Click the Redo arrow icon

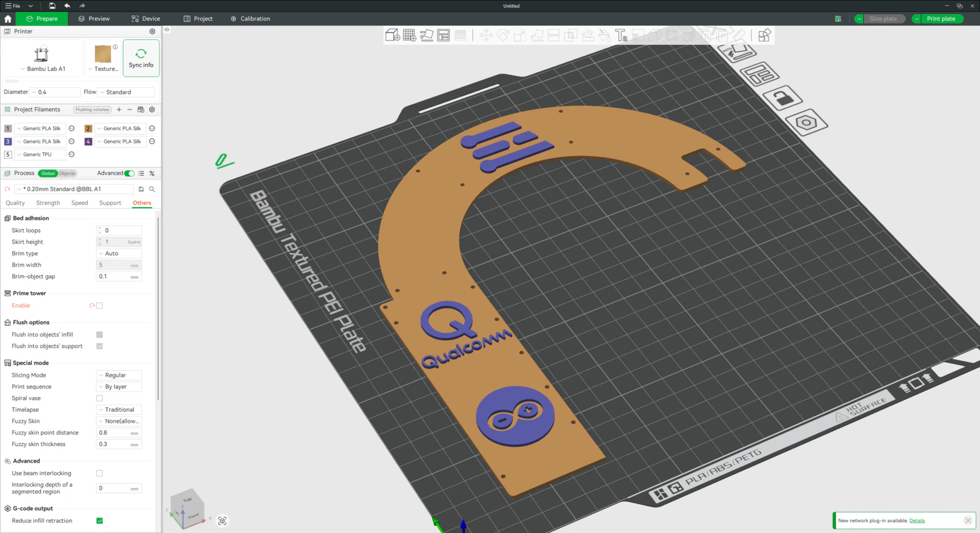tap(82, 6)
